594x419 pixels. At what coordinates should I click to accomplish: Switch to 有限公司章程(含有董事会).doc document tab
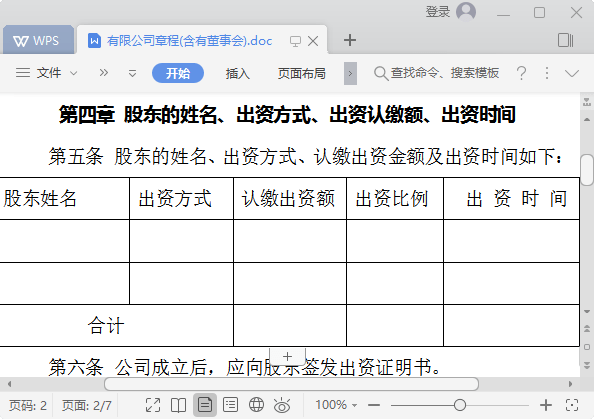tap(189, 41)
